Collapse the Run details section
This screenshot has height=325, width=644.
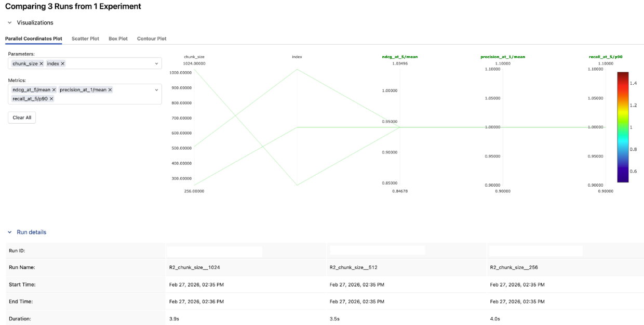[9, 232]
